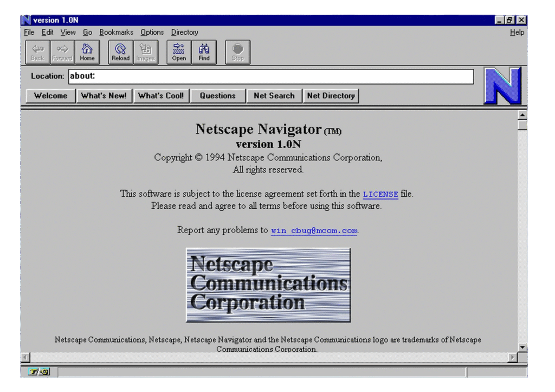This screenshot has height=392, width=555.
Task: Open the Bookmarks menu
Action: click(x=116, y=32)
